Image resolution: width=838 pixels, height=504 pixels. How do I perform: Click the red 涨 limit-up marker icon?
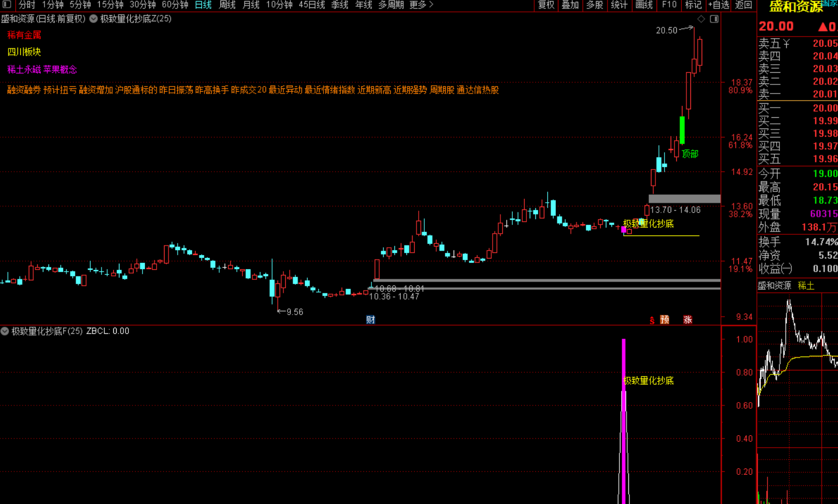click(688, 320)
